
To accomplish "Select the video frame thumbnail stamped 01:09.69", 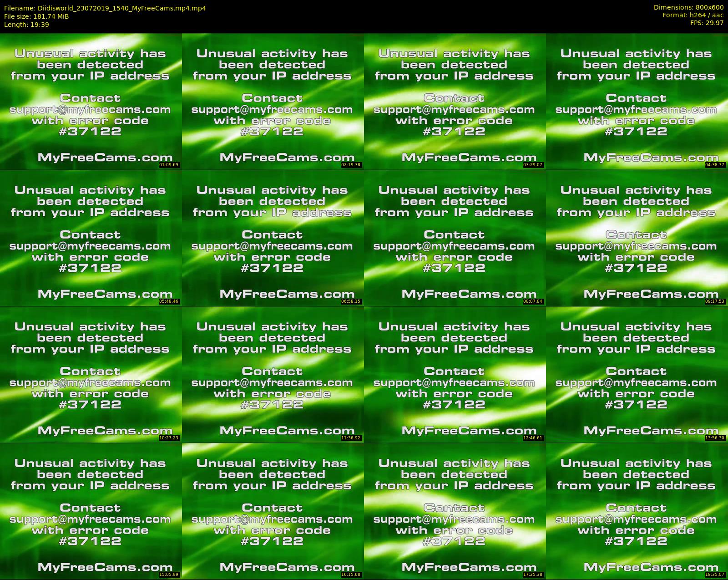I will point(91,102).
